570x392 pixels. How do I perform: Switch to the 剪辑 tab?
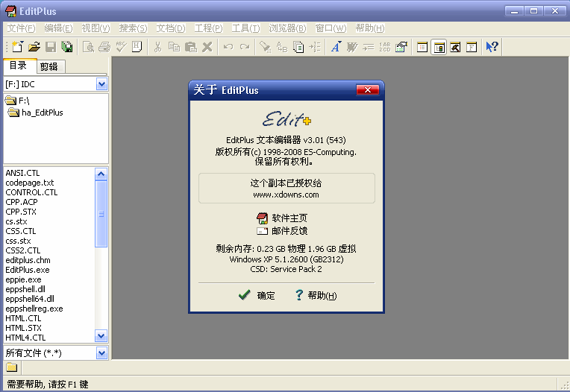pyautogui.click(x=49, y=66)
